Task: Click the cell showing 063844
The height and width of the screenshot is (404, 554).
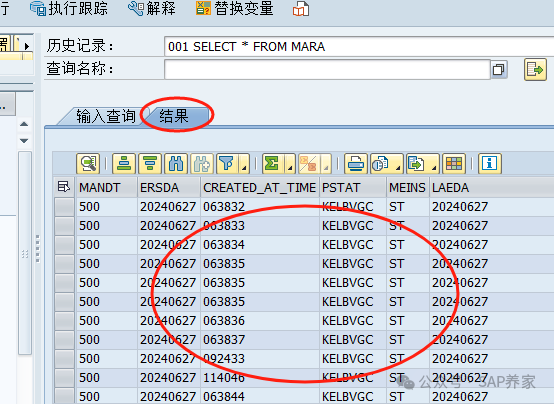Action: [x=260, y=396]
